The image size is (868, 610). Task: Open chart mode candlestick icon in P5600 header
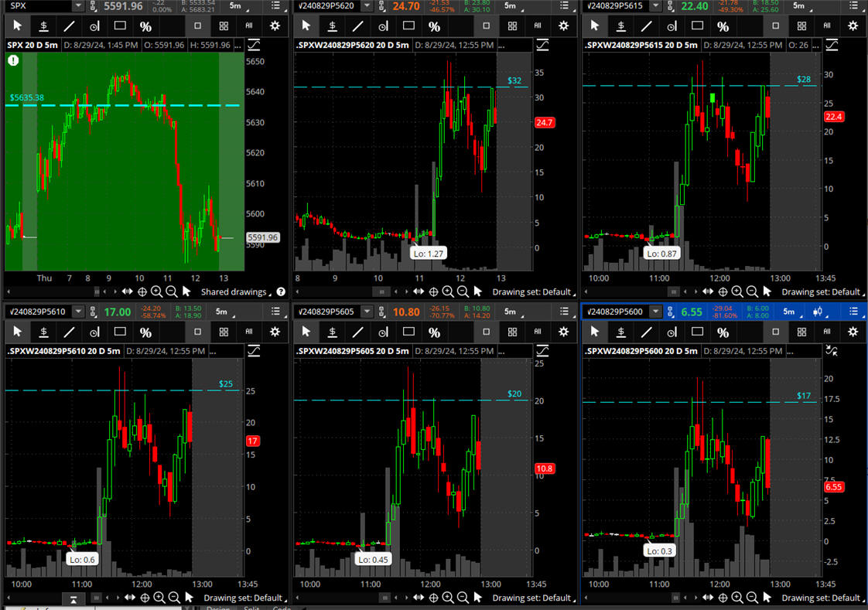pos(818,312)
